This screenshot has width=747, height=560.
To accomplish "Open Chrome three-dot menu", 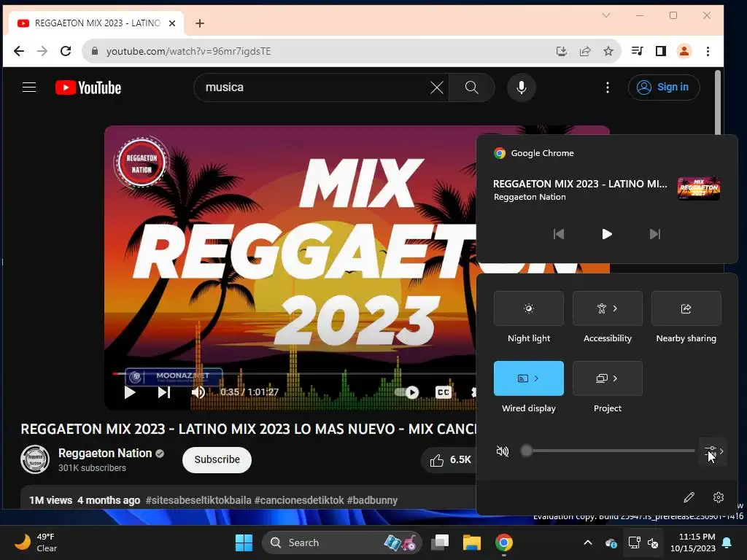I will [708, 51].
